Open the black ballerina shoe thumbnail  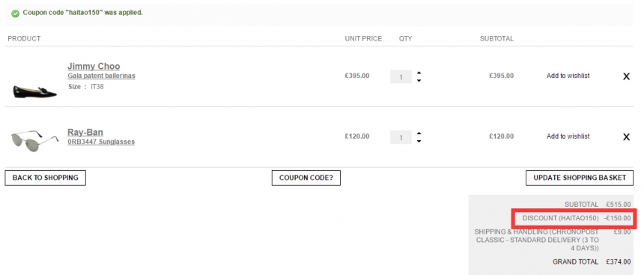[x=35, y=91]
